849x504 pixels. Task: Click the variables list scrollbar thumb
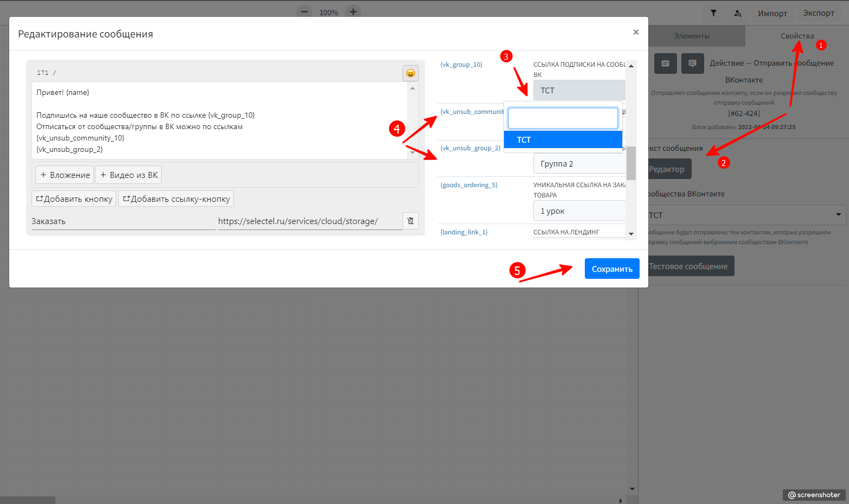(x=631, y=163)
